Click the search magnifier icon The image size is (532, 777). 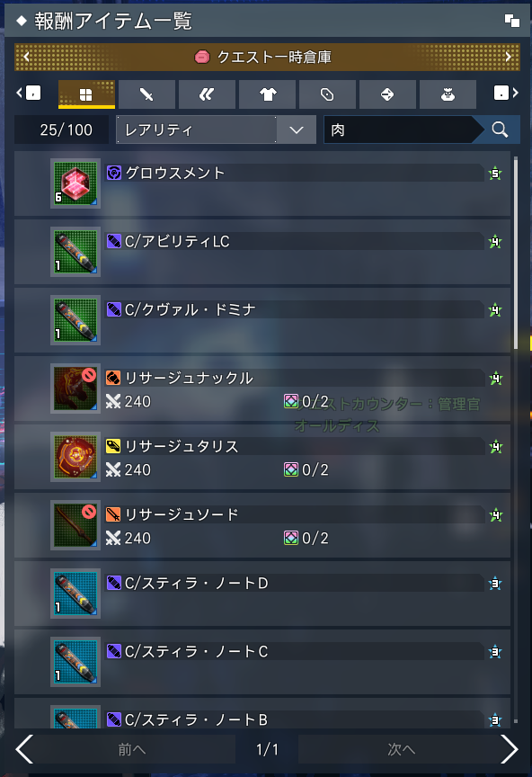500,129
